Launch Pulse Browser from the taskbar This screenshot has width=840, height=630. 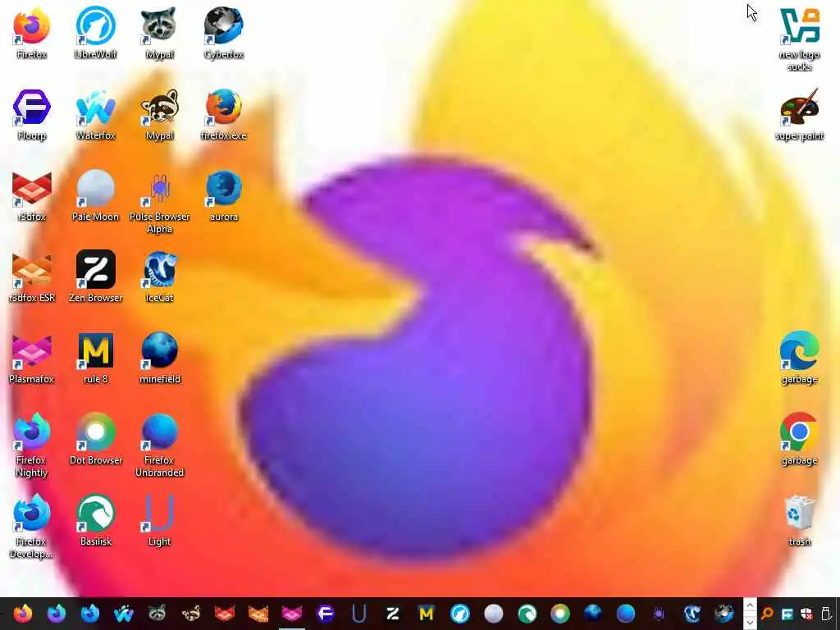[659, 614]
